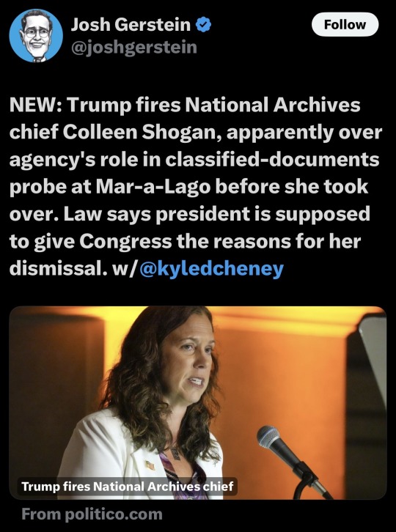396x532 pixels.
Task: Click the 'Trump fires National Archives chief' caption
Action: pos(128,486)
